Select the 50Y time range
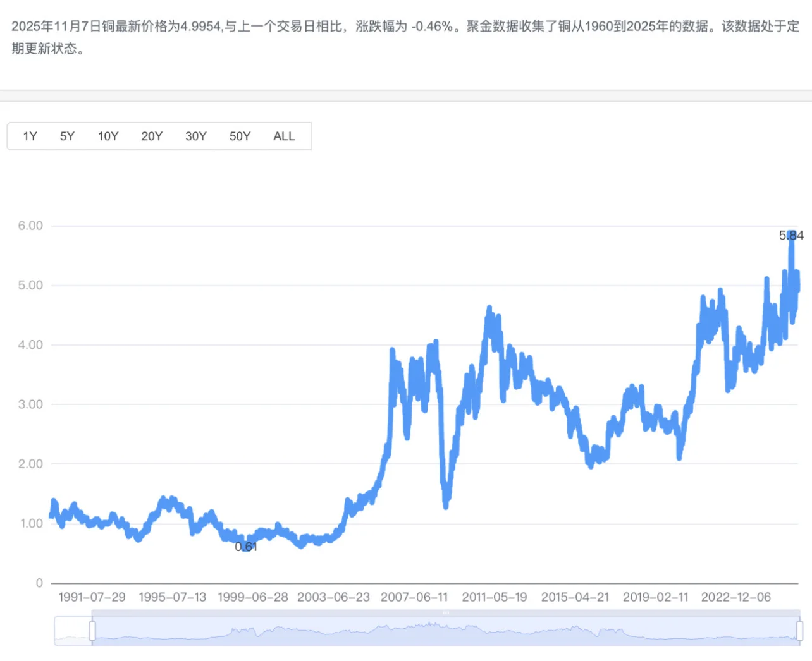This screenshot has width=812, height=661. pyautogui.click(x=240, y=136)
